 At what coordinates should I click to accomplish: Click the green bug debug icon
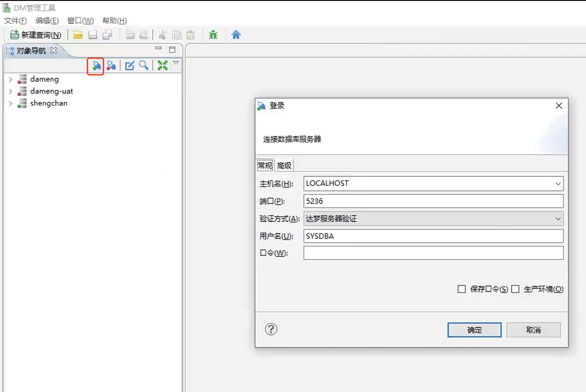[x=213, y=35]
